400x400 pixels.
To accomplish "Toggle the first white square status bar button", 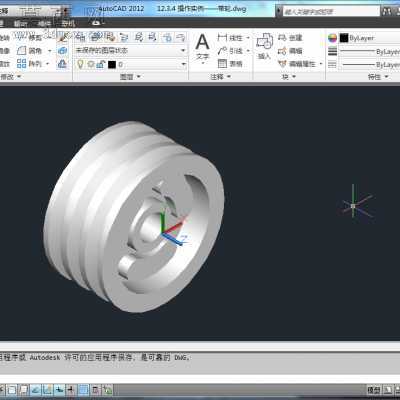I will (12, 390).
